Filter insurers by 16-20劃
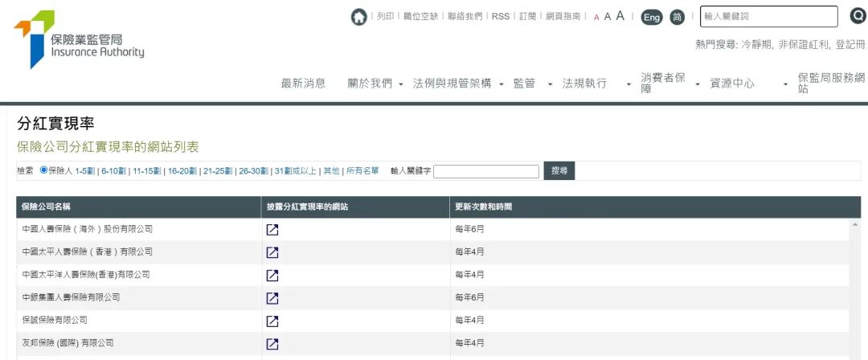 coord(182,171)
